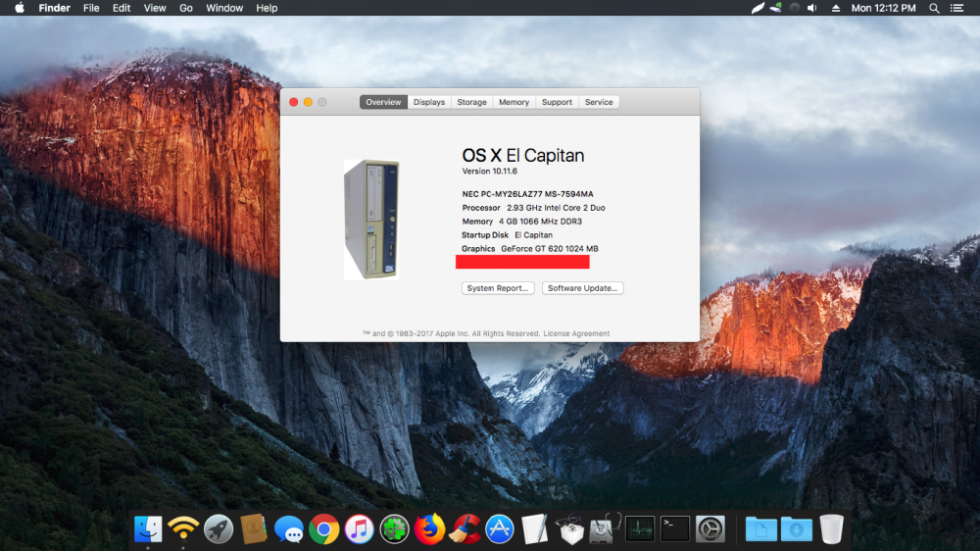The width and height of the screenshot is (980, 551).
Task: Switch to the Memory tab
Action: click(x=514, y=102)
